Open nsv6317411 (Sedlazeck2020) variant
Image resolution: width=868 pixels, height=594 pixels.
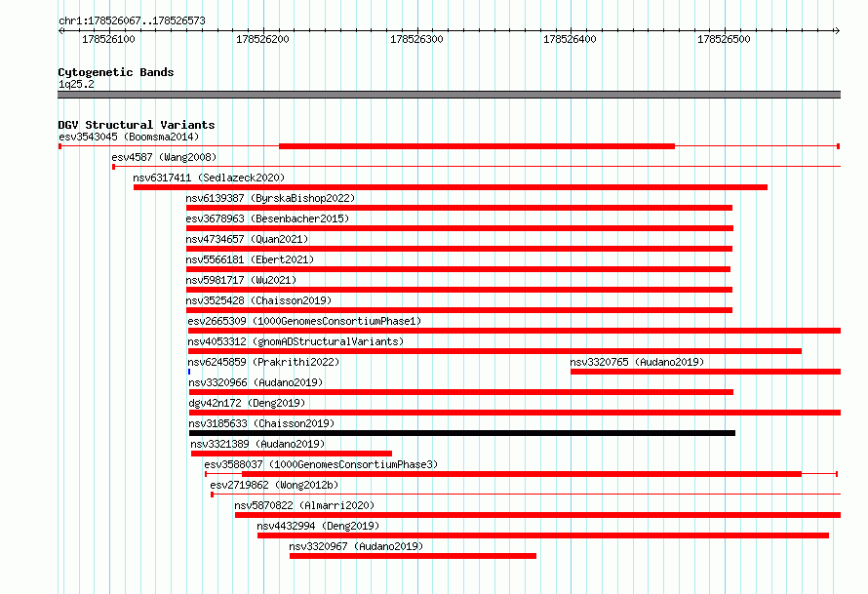pos(209,178)
